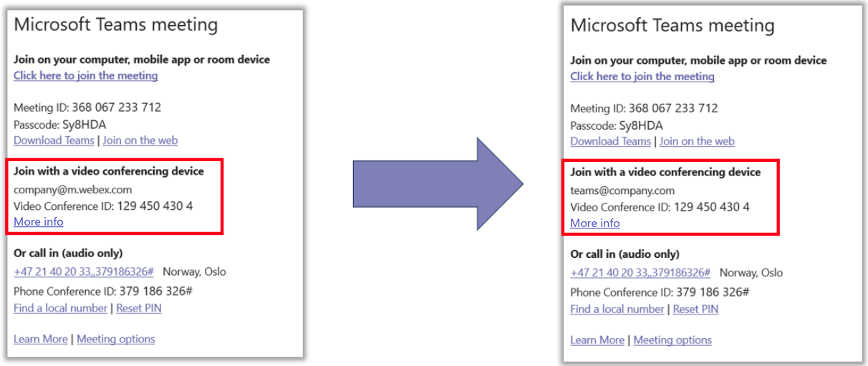Open Meeting options in the left invite
868x366 pixels.
click(115, 339)
